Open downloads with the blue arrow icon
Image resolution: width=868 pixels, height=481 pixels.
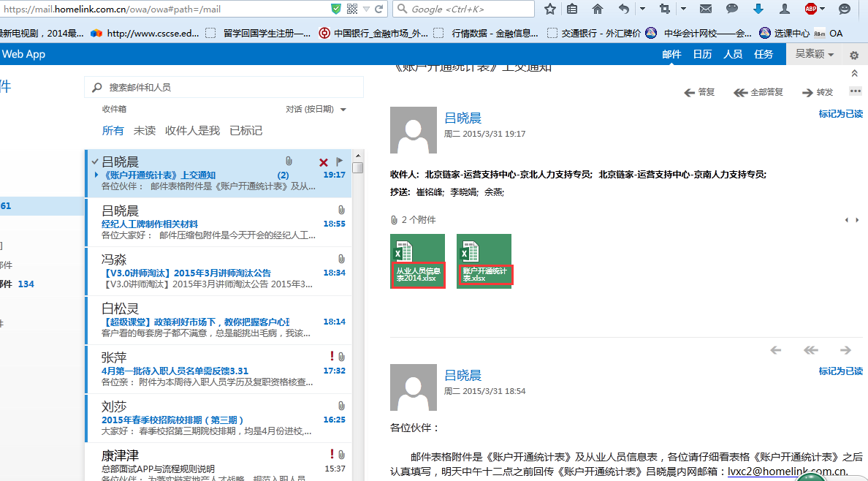point(758,9)
